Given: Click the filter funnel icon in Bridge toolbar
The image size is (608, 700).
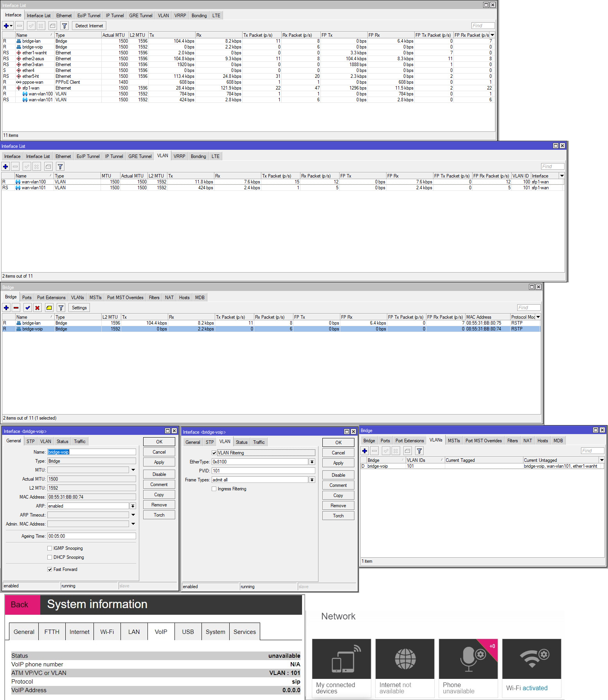Looking at the screenshot, I should tap(61, 308).
